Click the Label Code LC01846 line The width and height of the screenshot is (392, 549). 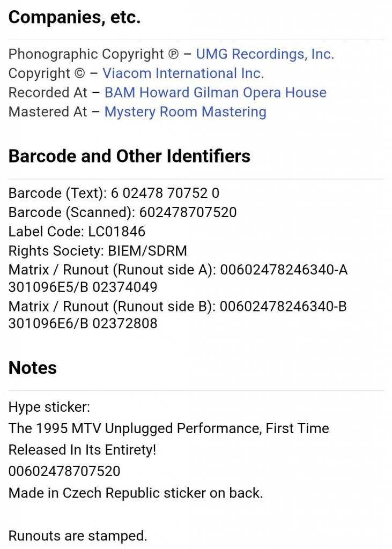(x=77, y=232)
